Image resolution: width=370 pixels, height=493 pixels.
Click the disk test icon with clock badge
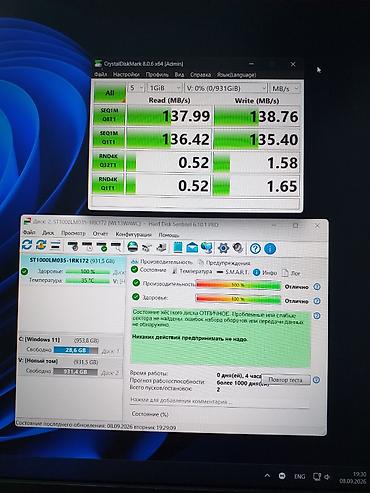coord(73,246)
